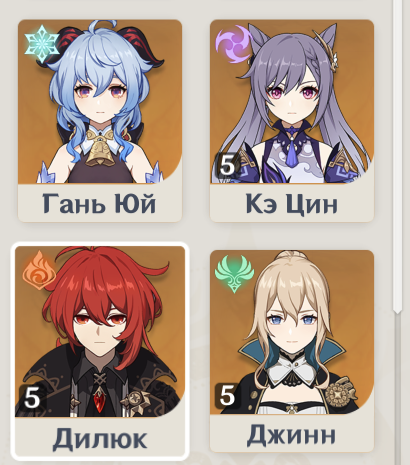The image size is (410, 465).
Task: Click the number 5 badge on Джинн card
Action: pos(227,396)
